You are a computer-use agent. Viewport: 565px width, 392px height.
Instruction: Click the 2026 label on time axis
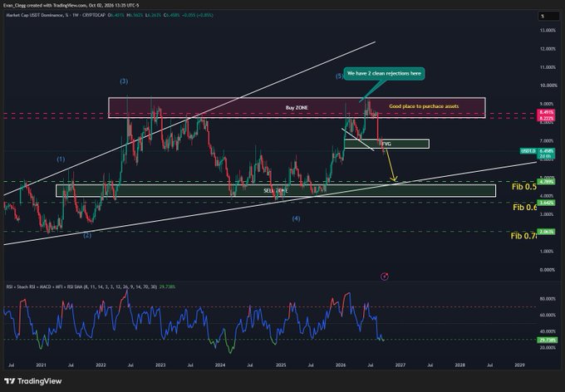point(341,365)
